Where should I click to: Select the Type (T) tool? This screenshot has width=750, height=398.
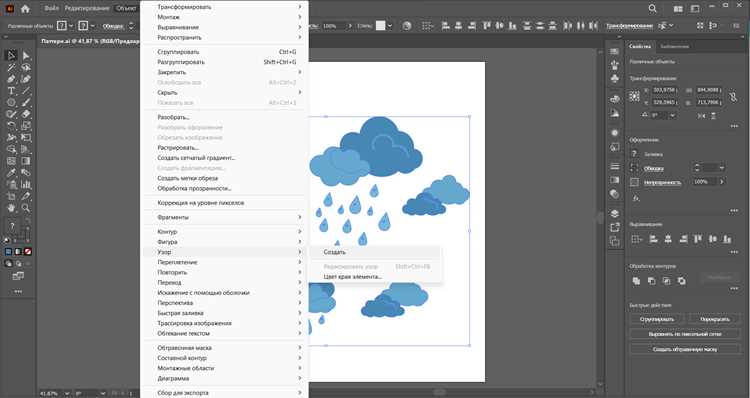[x=11, y=91]
